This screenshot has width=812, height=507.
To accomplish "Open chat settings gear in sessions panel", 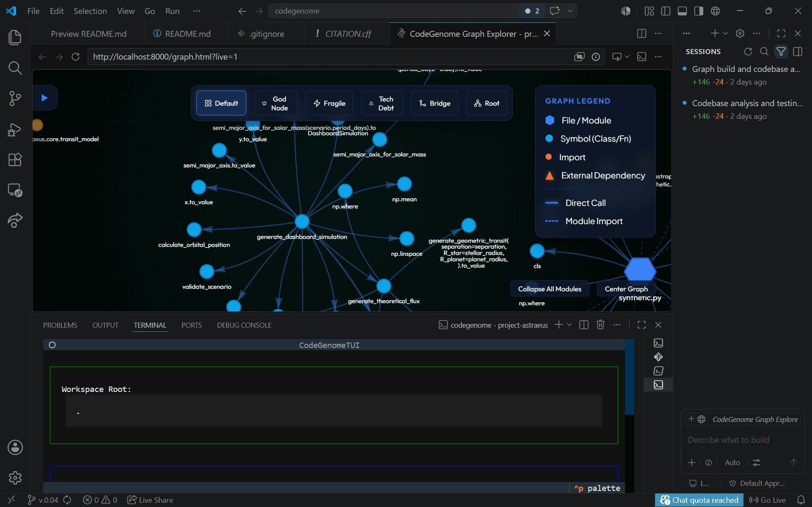I will 740,33.
